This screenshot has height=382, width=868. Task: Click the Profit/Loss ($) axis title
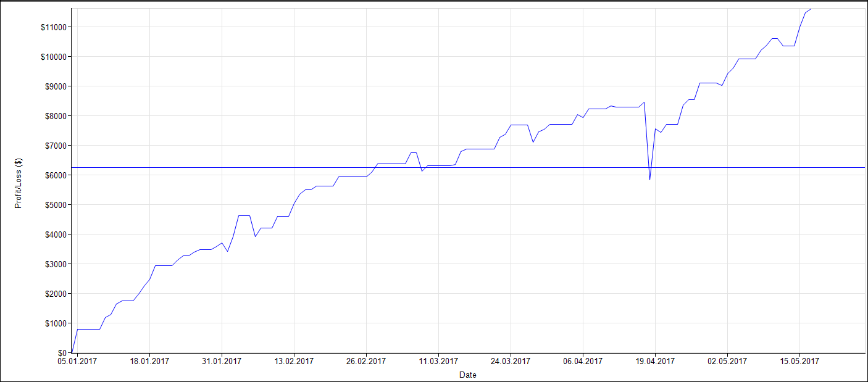tap(19, 183)
